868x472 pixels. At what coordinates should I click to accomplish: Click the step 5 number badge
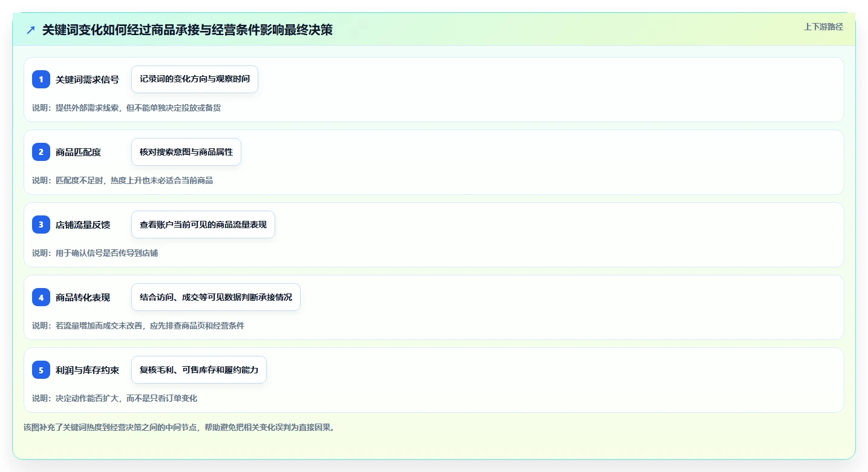pyautogui.click(x=41, y=370)
